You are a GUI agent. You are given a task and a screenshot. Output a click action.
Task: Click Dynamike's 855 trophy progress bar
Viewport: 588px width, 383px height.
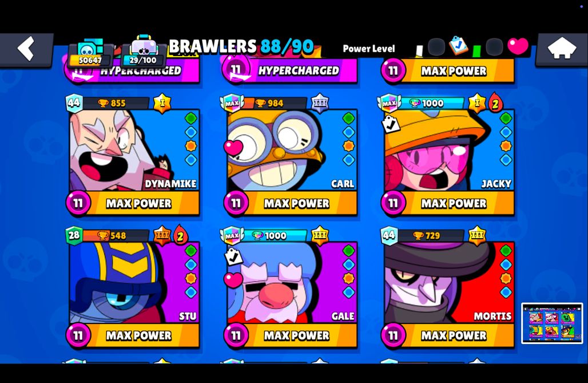[116, 103]
